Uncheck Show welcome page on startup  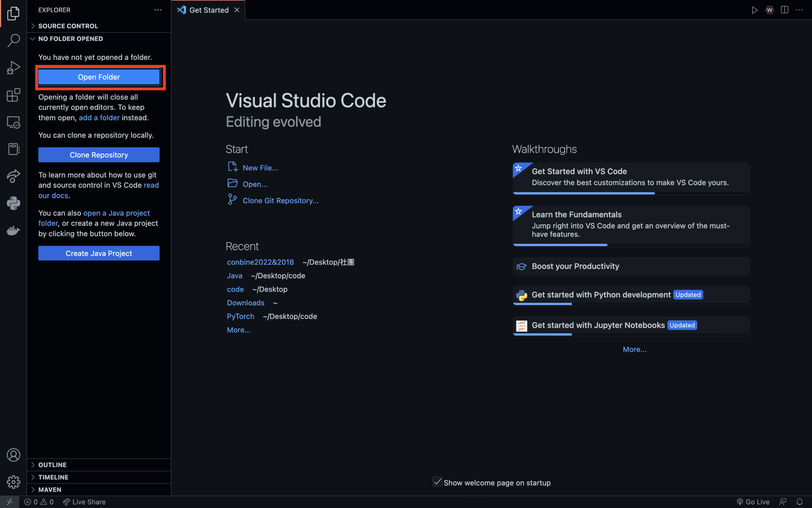coord(437,482)
